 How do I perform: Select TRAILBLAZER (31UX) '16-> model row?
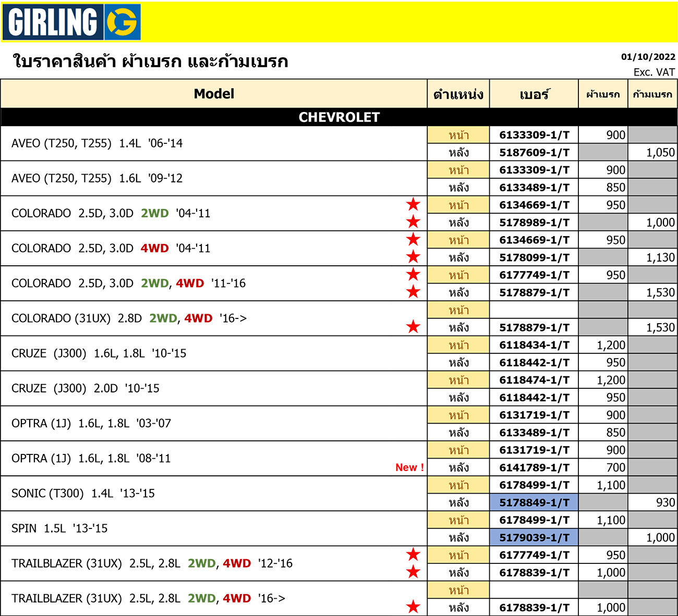click(x=214, y=598)
